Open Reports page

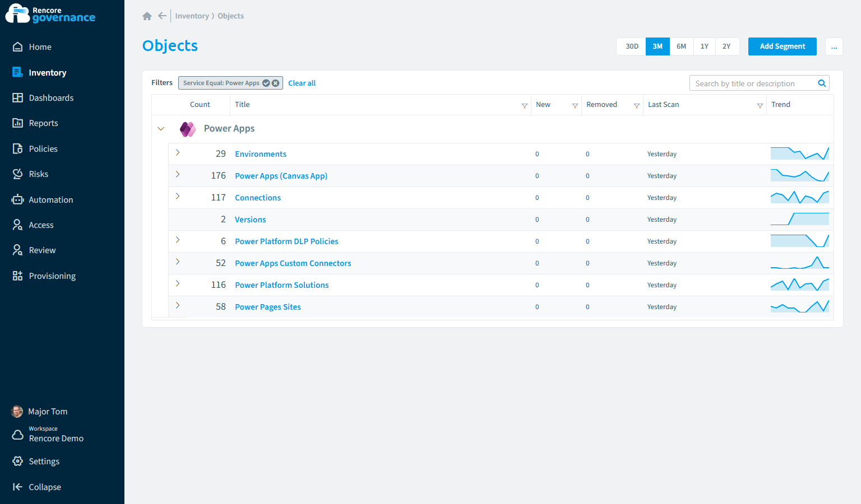pos(43,123)
